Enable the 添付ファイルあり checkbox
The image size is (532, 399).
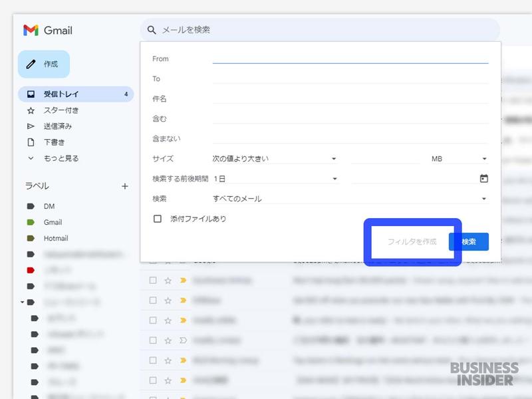(158, 219)
